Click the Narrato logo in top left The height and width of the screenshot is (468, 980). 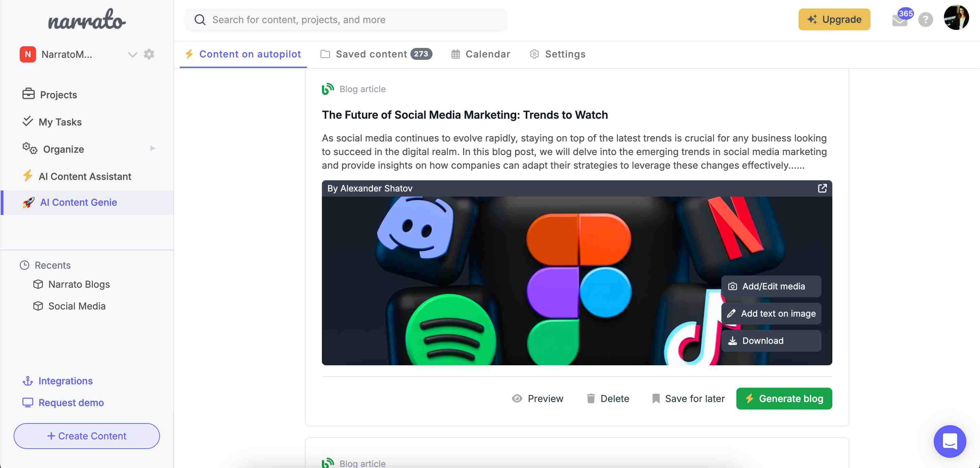click(x=87, y=19)
